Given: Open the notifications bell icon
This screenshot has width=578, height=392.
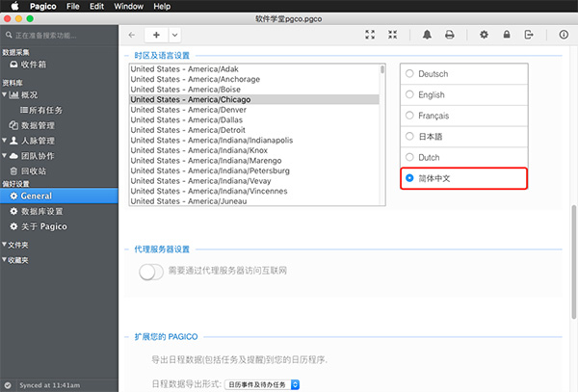Looking at the screenshot, I should [x=427, y=35].
